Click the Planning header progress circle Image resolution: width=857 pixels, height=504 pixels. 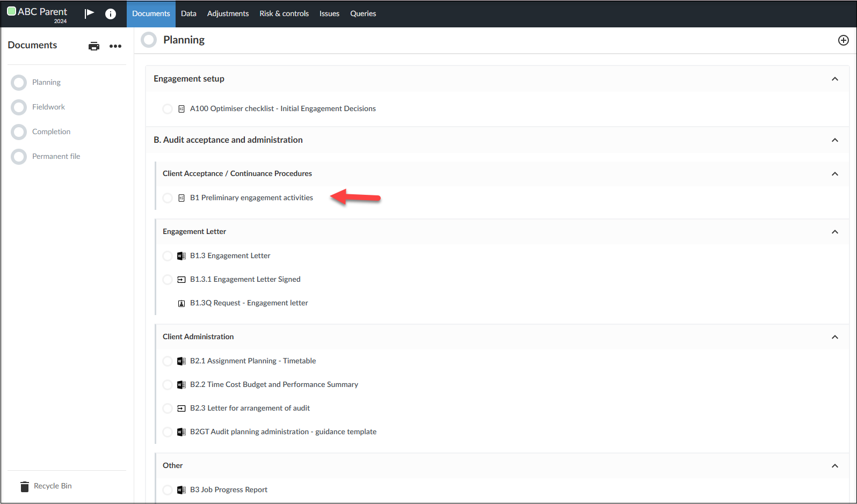(x=149, y=40)
